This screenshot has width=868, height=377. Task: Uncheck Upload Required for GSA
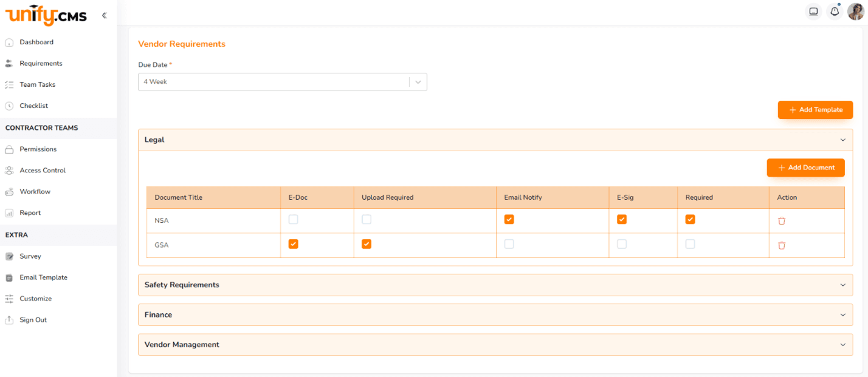coord(367,244)
